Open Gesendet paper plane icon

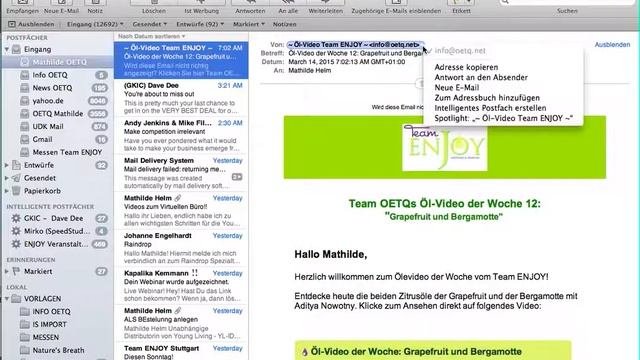point(16,178)
